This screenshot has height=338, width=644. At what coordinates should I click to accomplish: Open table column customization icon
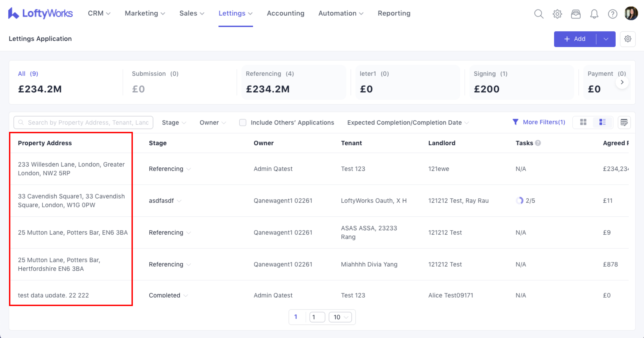tap(624, 122)
